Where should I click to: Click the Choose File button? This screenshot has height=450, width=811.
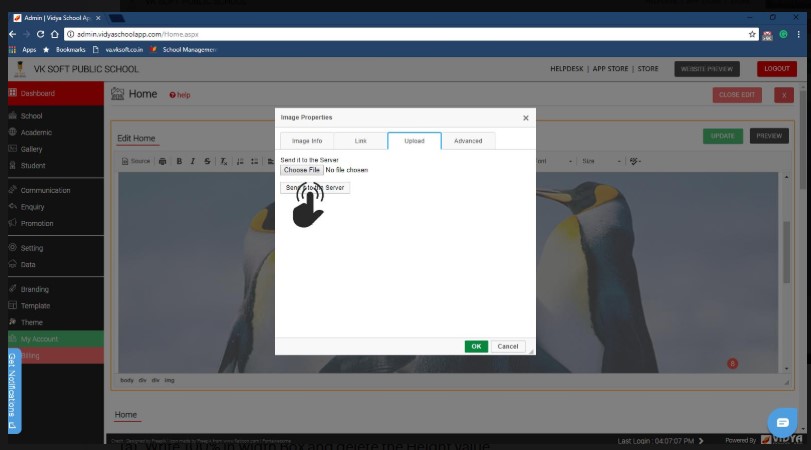(x=302, y=170)
